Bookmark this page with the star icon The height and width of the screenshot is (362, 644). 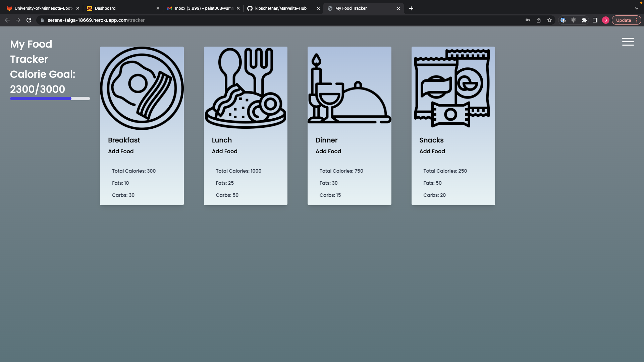pyautogui.click(x=549, y=20)
